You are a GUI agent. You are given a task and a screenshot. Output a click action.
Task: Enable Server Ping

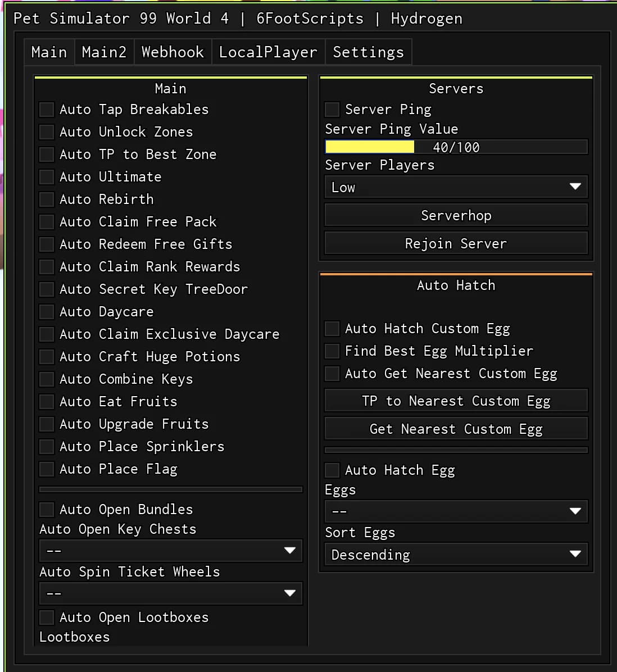332,109
